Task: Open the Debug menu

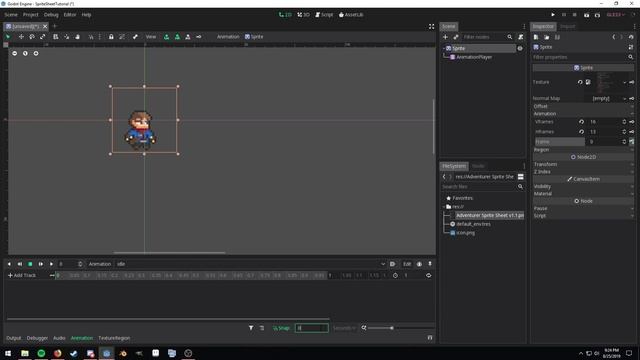Action: (x=51, y=15)
